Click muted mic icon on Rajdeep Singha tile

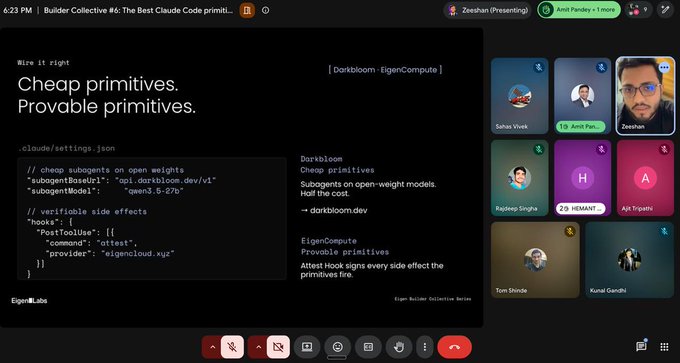[x=538, y=150]
